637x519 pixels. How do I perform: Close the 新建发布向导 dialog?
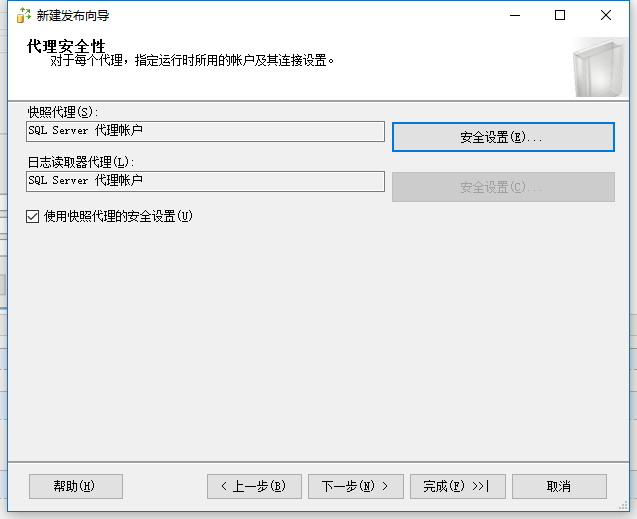(606, 15)
